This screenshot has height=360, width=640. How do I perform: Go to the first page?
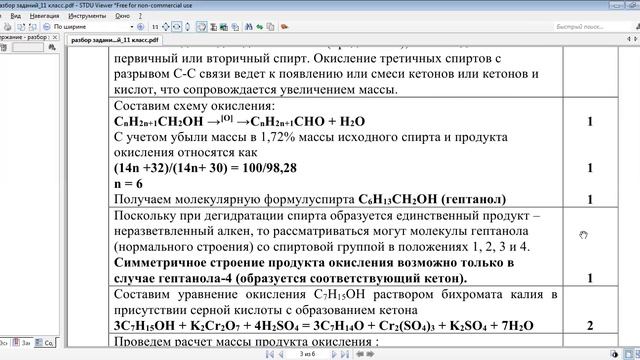coord(270,354)
